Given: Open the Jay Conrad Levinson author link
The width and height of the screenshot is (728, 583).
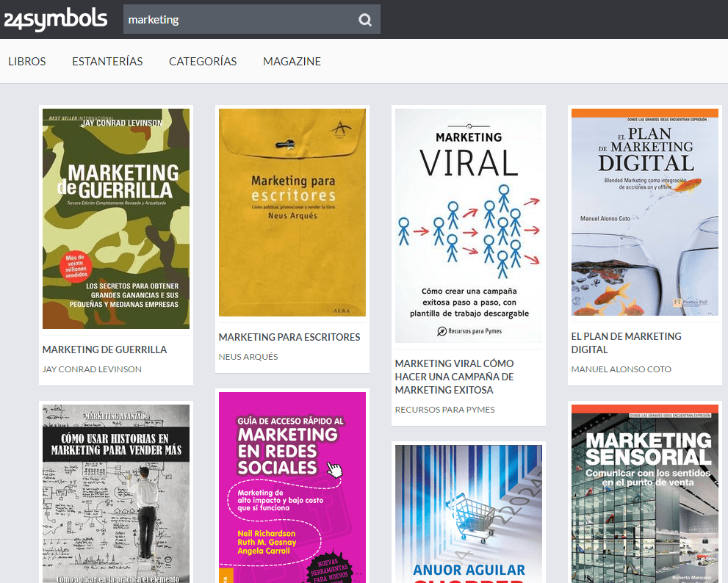Looking at the screenshot, I should pyautogui.click(x=92, y=369).
